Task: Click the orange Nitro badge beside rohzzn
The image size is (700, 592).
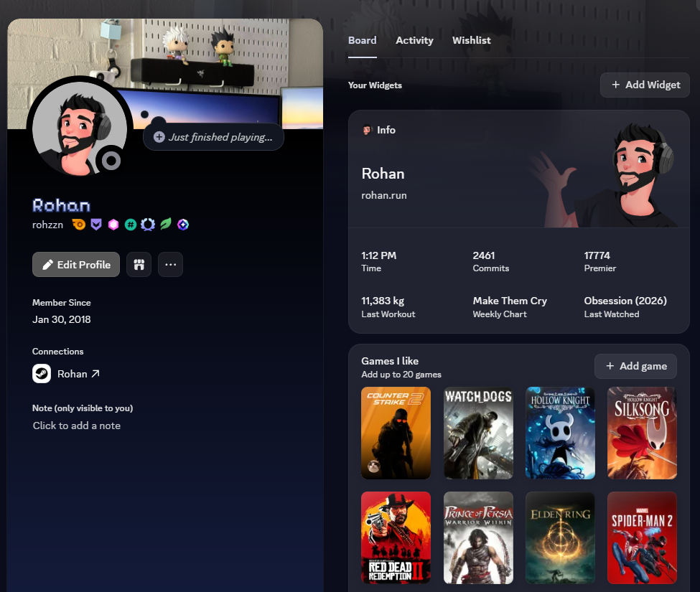Action: [x=78, y=225]
